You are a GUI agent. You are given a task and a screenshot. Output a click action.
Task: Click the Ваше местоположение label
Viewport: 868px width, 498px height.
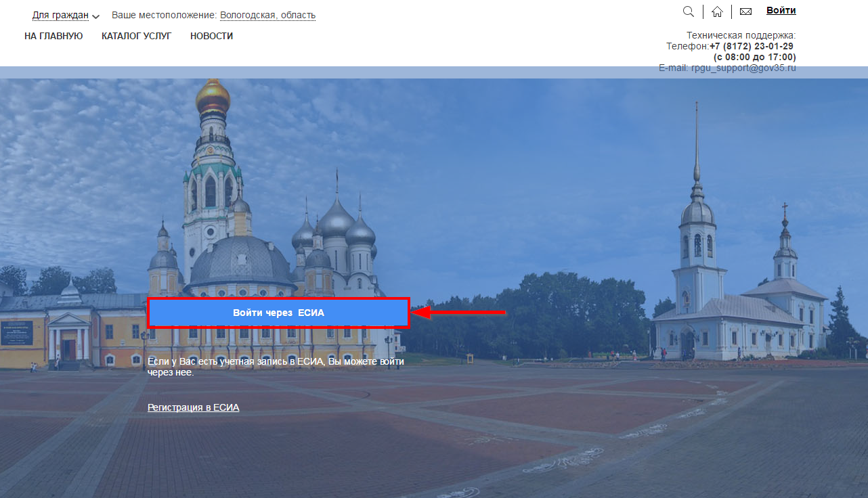pyautogui.click(x=164, y=15)
